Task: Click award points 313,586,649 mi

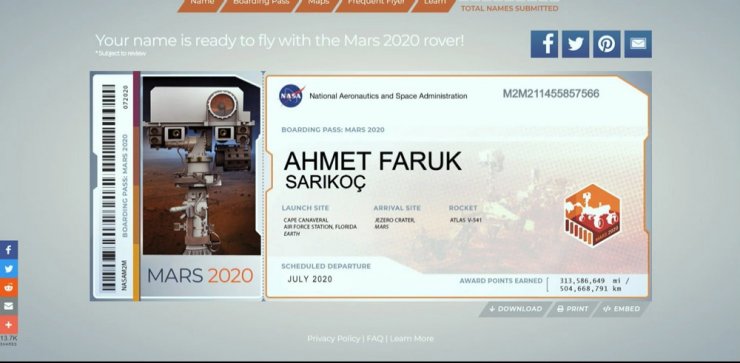Action: pyautogui.click(x=595, y=280)
